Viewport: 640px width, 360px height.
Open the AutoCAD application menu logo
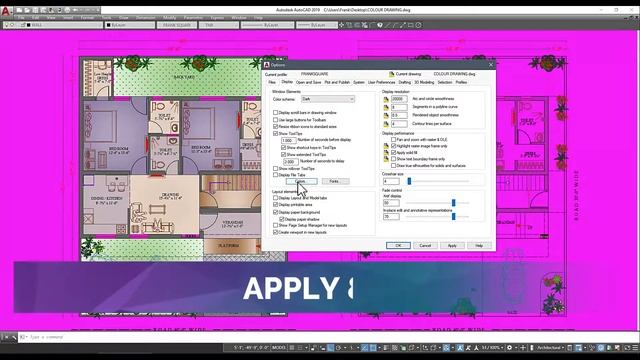click(x=6, y=11)
